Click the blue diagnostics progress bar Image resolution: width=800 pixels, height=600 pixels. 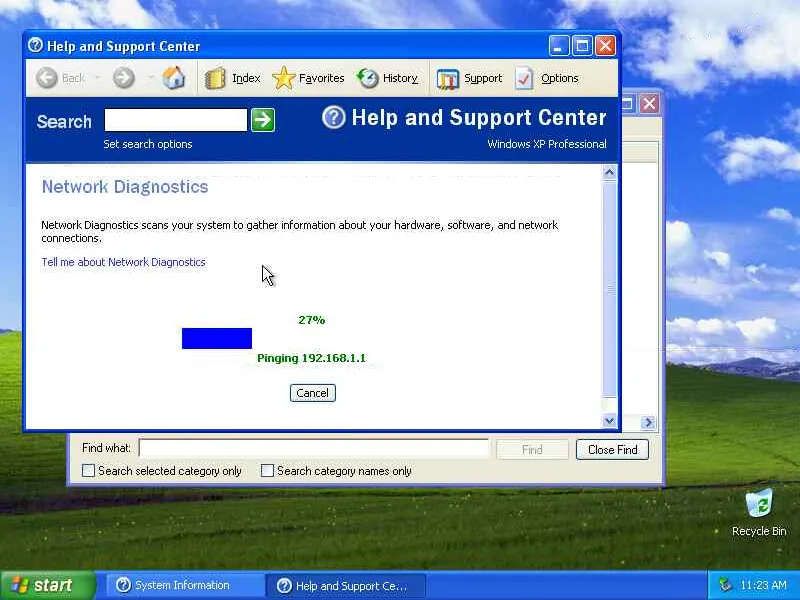click(x=217, y=338)
